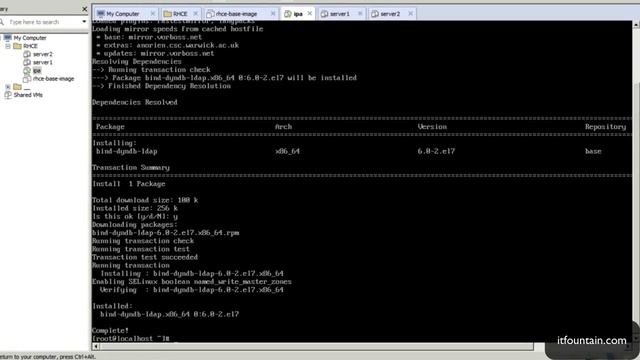Switch to the ipa tab
Image resolution: width=640 pixels, height=360 pixels.
click(x=298, y=14)
